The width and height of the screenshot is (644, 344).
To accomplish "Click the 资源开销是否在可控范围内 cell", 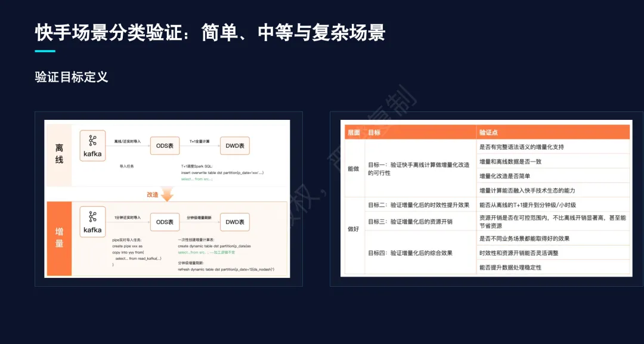I will [x=553, y=221].
